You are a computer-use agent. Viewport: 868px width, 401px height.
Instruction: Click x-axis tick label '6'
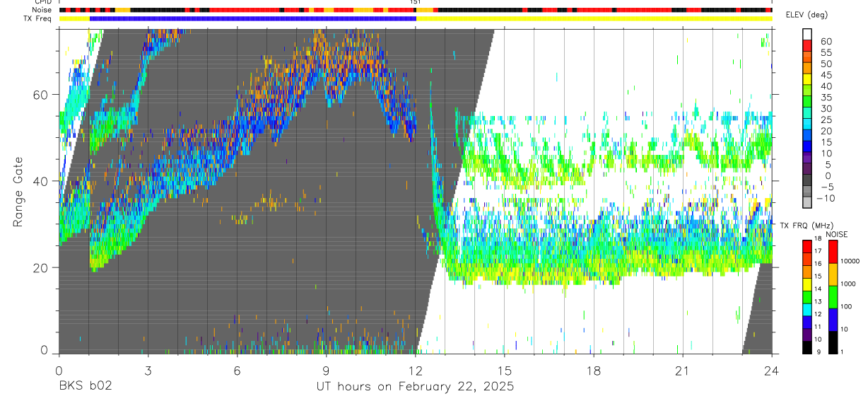(x=237, y=371)
